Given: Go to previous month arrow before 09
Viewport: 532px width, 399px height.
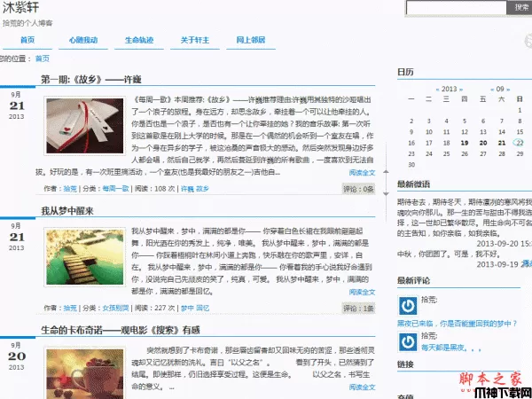Looking at the screenshot, I should [x=492, y=90].
